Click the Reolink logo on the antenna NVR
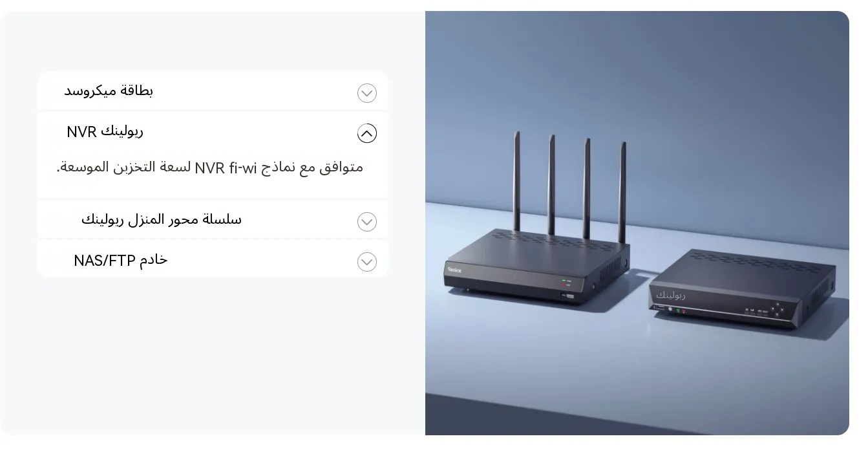 coord(455,270)
